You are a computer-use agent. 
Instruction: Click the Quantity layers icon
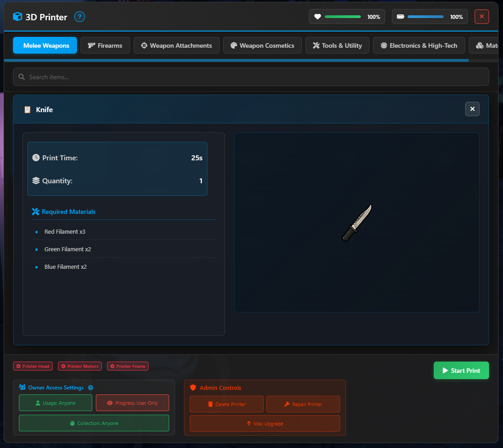[36, 181]
